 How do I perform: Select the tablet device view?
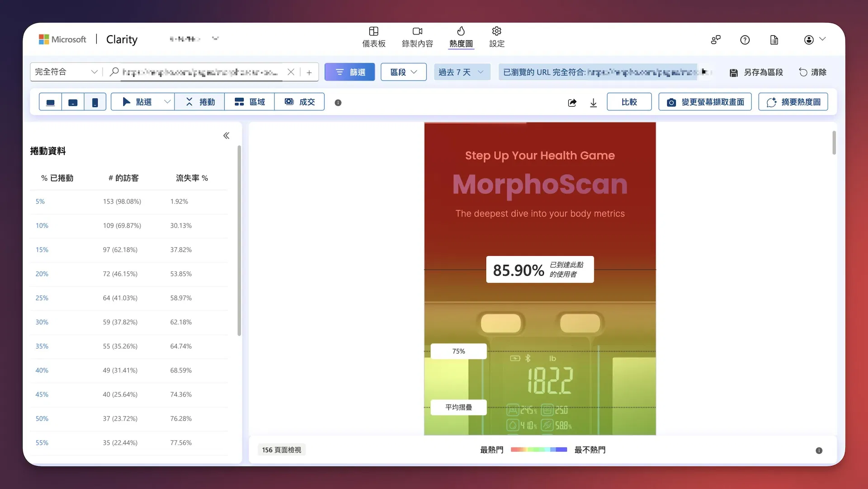73,102
